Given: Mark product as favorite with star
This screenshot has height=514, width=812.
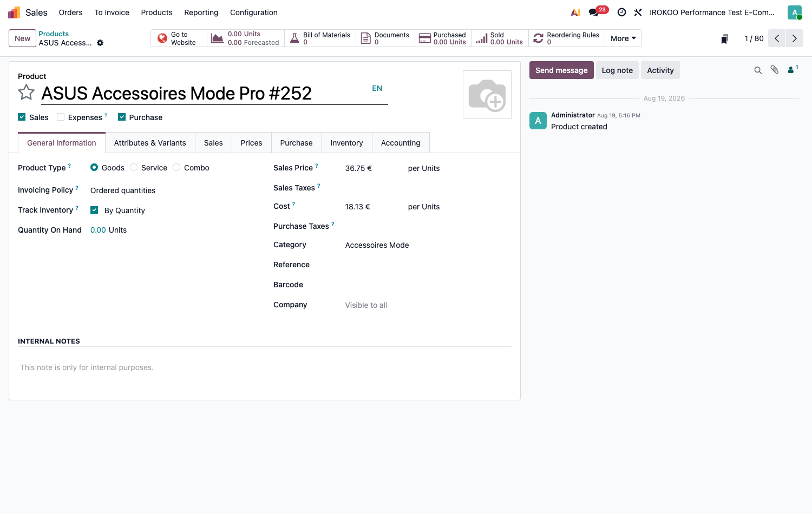Looking at the screenshot, I should (27, 93).
